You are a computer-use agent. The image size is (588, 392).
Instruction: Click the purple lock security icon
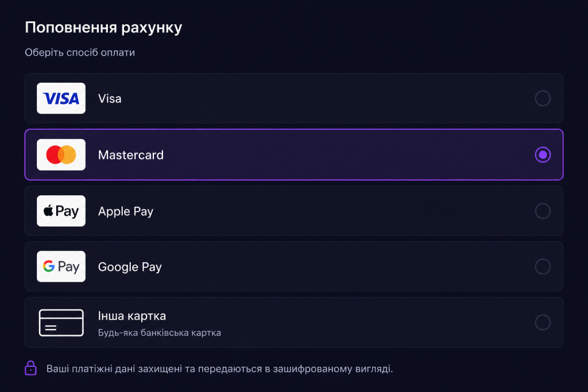[31, 368]
